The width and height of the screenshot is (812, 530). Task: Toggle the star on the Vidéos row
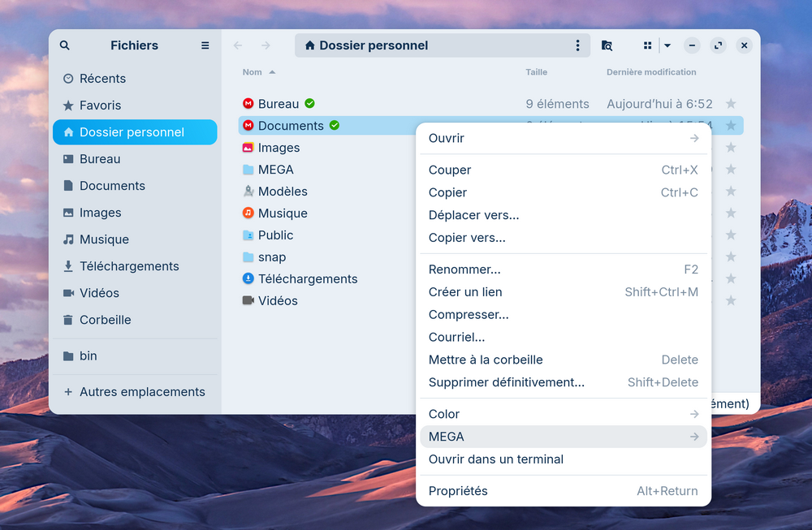point(731,300)
